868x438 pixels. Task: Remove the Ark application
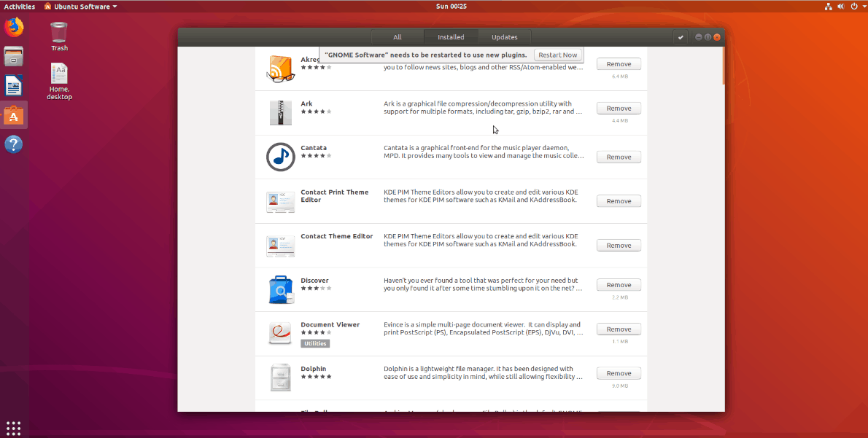click(618, 107)
